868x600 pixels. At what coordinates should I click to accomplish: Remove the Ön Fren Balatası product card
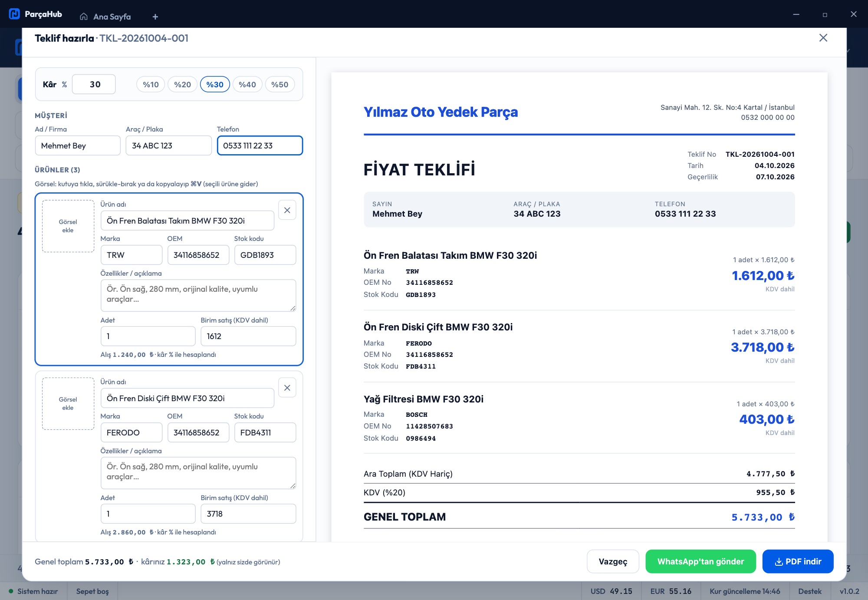(x=287, y=210)
